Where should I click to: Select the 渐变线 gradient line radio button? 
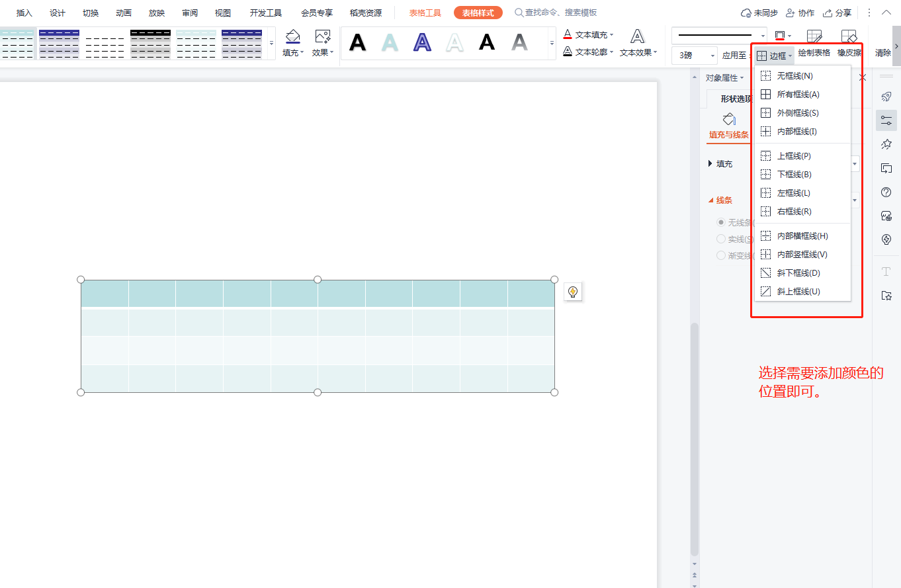pyautogui.click(x=721, y=255)
